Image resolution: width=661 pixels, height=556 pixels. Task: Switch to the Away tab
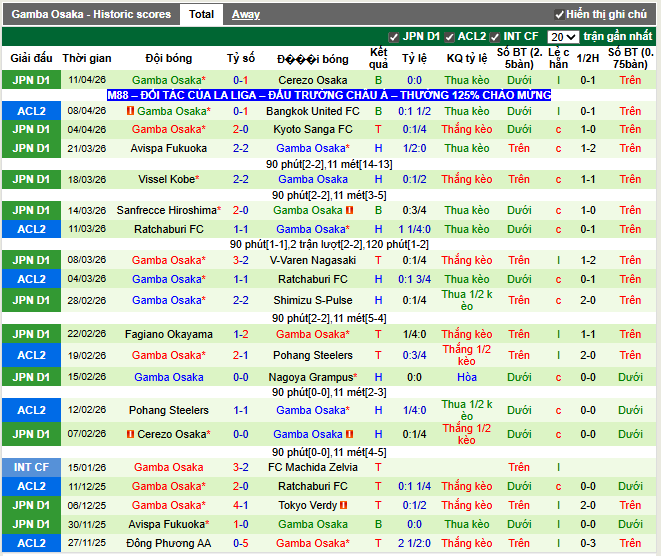[x=246, y=15]
